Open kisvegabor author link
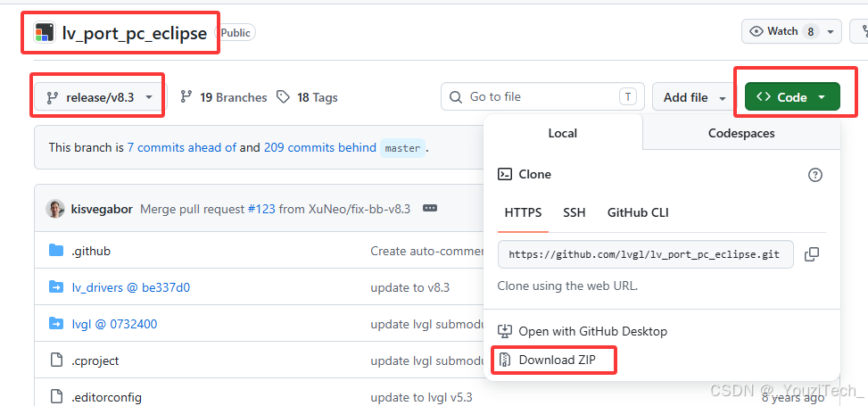This screenshot has width=868, height=406. click(x=102, y=210)
